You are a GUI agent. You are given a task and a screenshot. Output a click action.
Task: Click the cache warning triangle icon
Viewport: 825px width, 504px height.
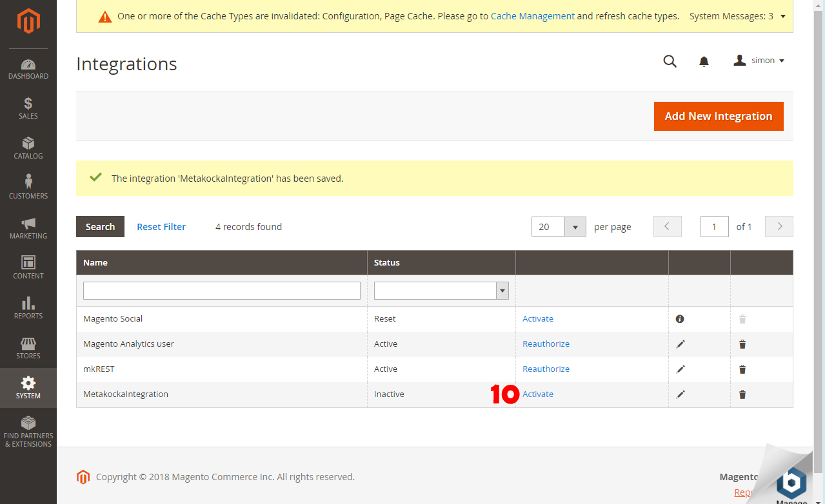[105, 17]
